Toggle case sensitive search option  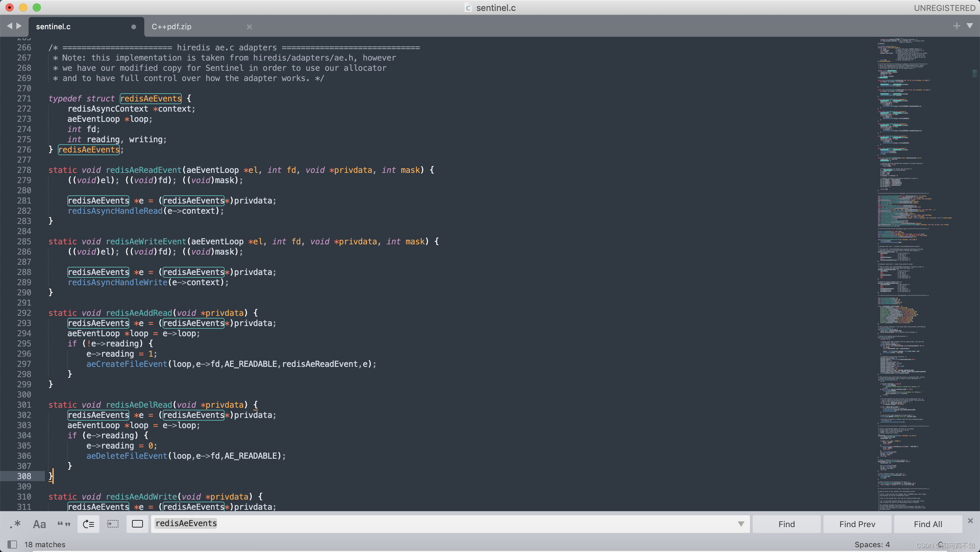[x=39, y=524]
